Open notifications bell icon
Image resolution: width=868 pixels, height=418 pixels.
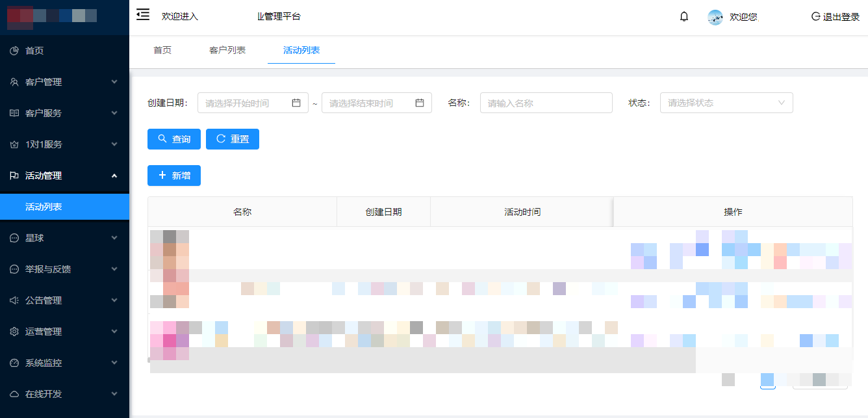pyautogui.click(x=683, y=17)
